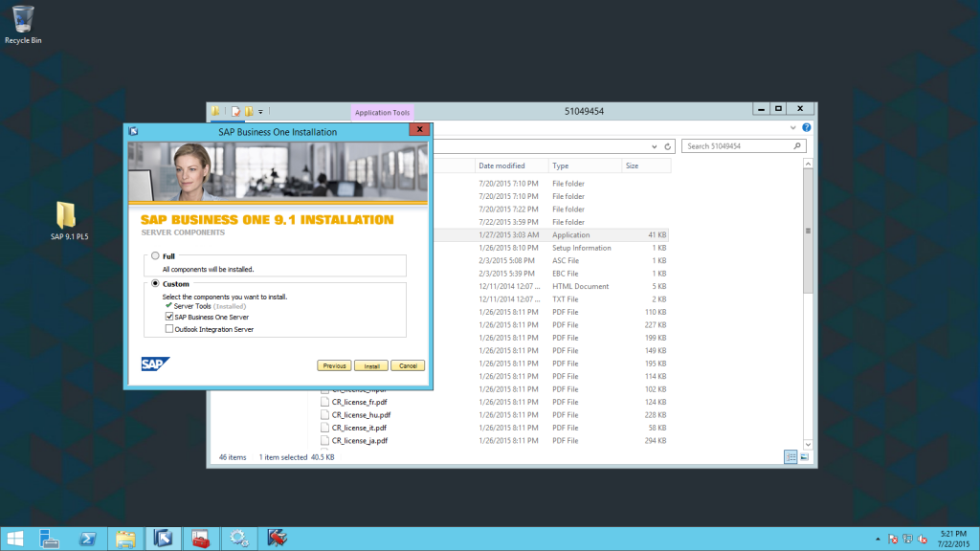980x551 pixels.
Task: Select the Application row, 41 KB
Action: point(550,235)
